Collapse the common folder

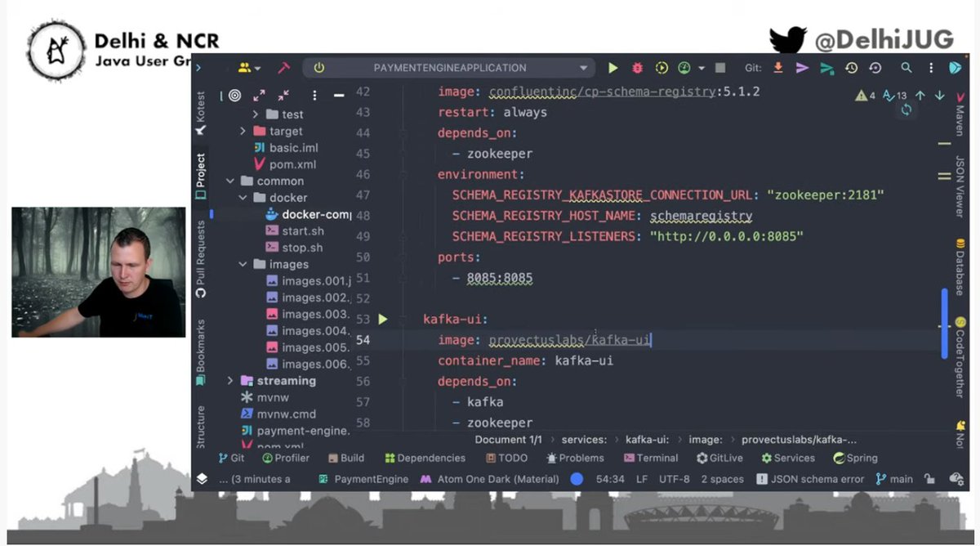click(229, 181)
